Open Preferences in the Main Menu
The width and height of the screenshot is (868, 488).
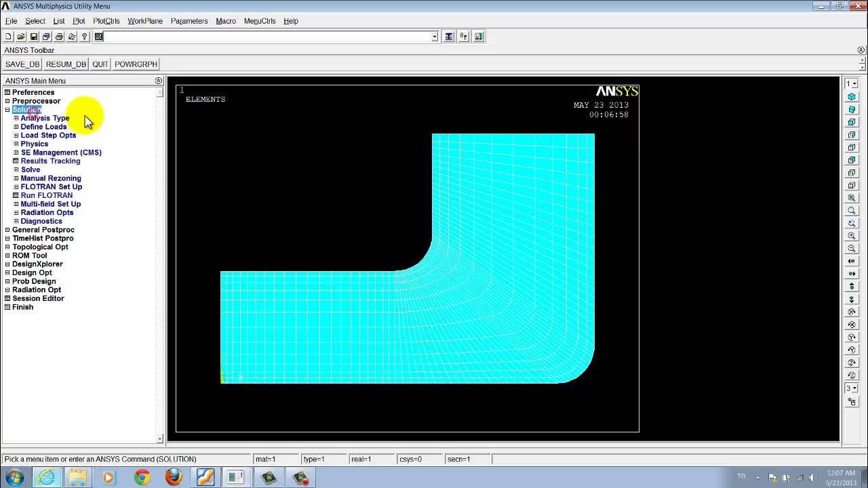[33, 92]
